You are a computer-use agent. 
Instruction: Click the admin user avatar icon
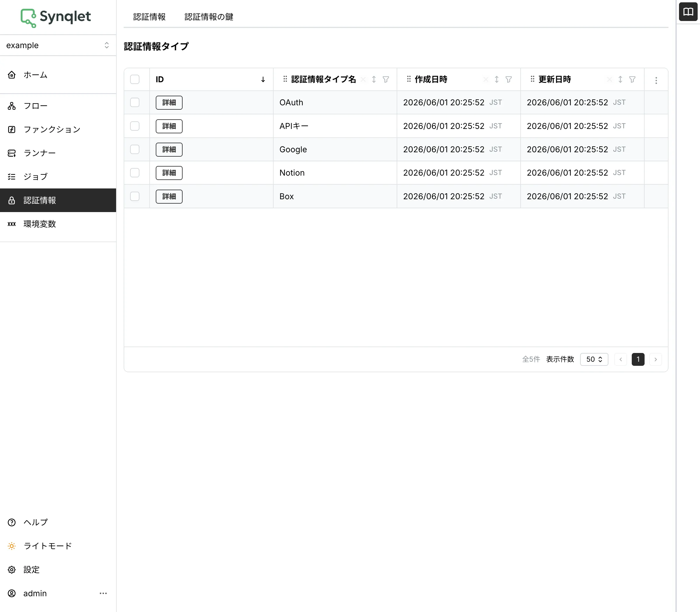point(12,593)
